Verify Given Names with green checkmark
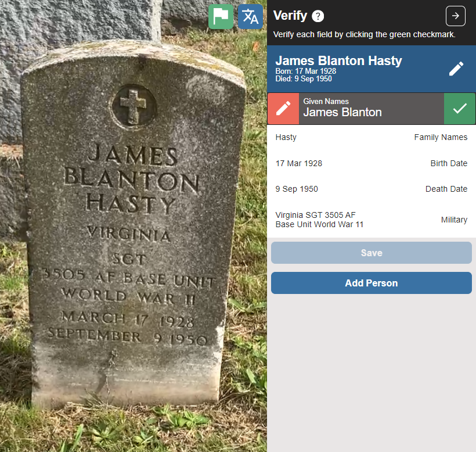Image resolution: width=476 pixels, height=452 pixels. pyautogui.click(x=460, y=109)
